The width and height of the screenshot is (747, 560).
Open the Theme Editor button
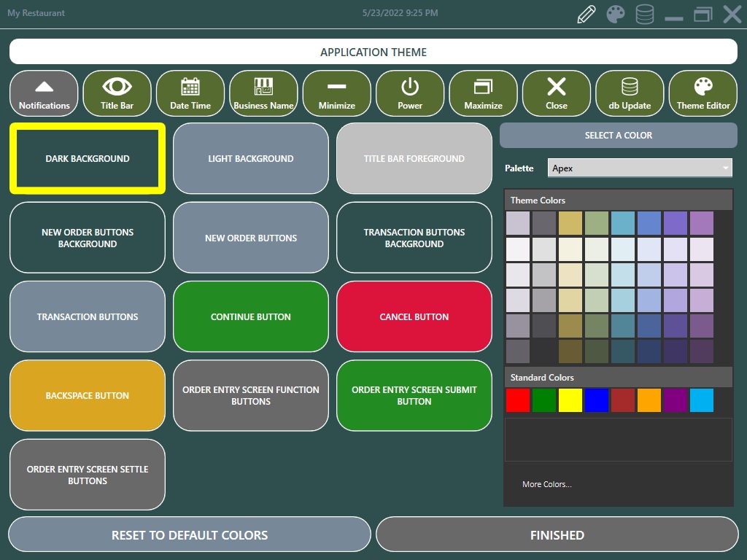pyautogui.click(x=703, y=94)
